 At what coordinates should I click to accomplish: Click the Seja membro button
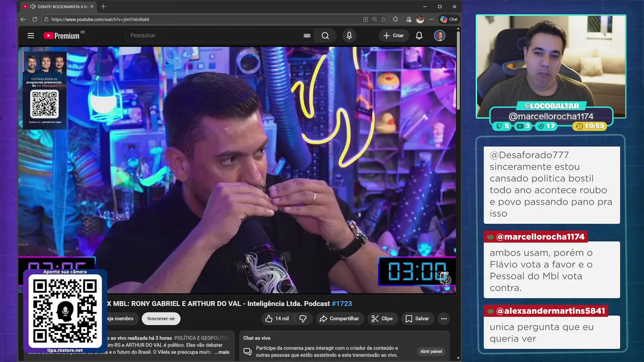(x=122, y=319)
